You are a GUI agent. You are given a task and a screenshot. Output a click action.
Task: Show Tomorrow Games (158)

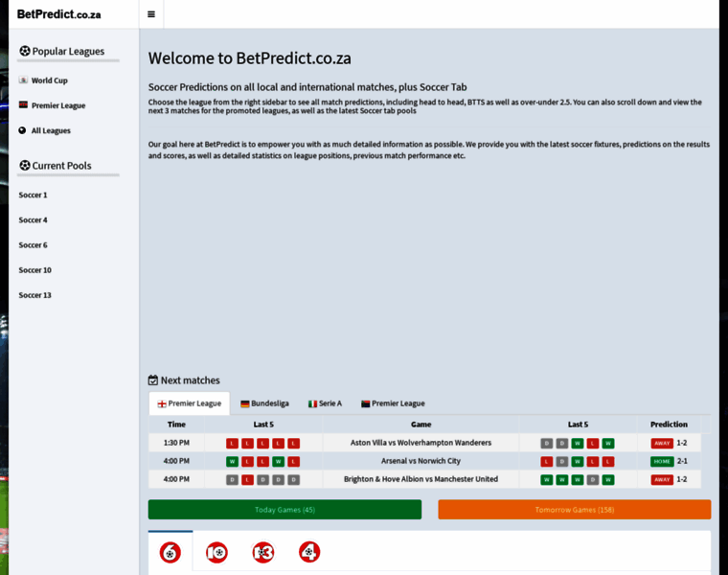tap(575, 510)
